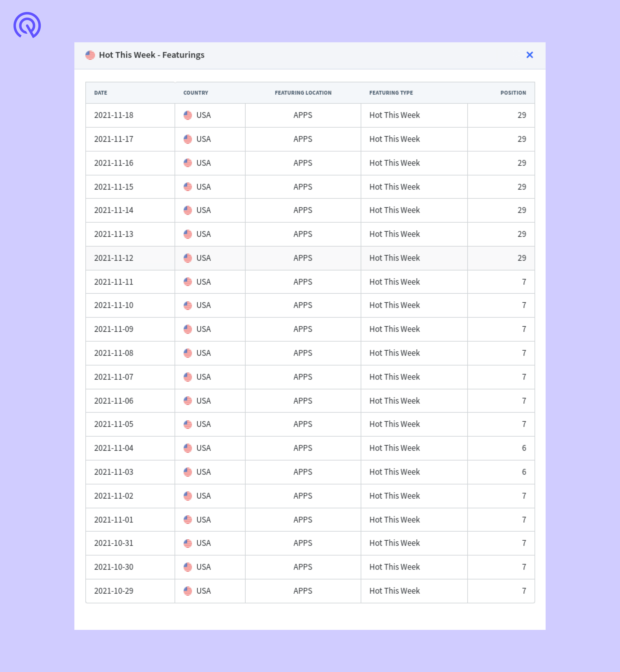
Task: Click the USA flag in 2021-11-01 row
Action: (x=188, y=519)
